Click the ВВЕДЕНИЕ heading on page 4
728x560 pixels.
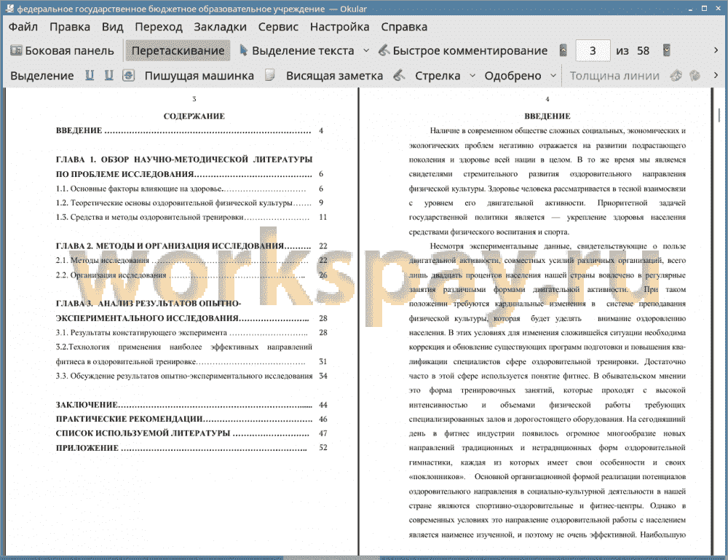[x=547, y=116]
